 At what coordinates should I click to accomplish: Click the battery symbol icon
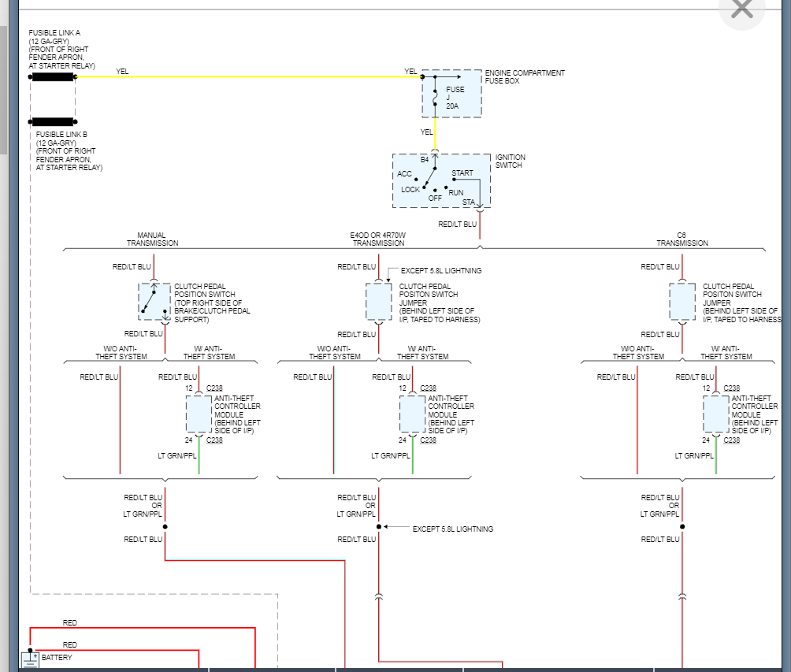click(30, 659)
